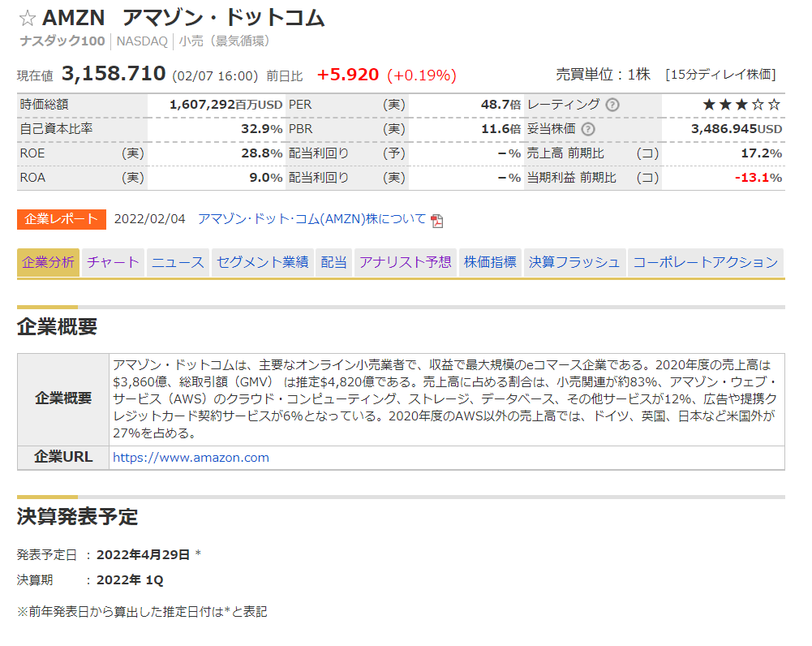Viewport: 812px width, 646px height.
Task: Switch to the チャート tab
Action: click(x=113, y=262)
